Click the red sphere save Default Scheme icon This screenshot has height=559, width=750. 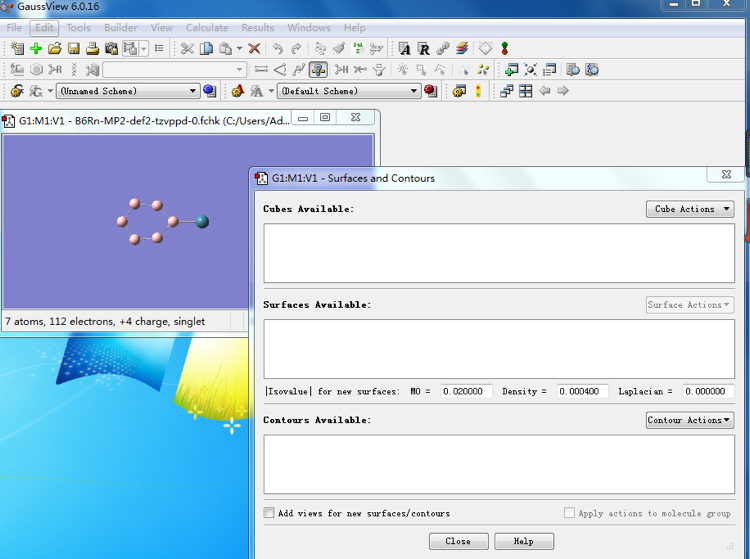pos(430,91)
